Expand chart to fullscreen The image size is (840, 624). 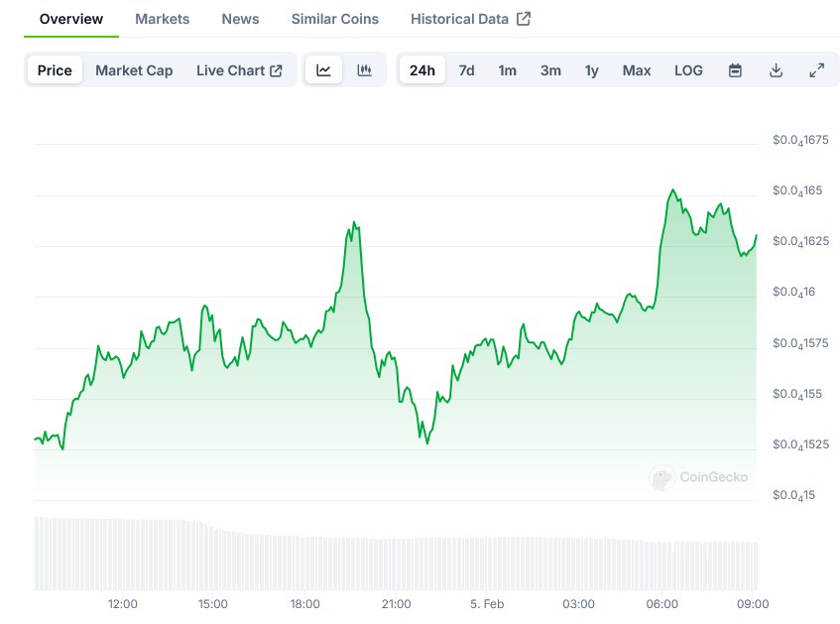(817, 70)
